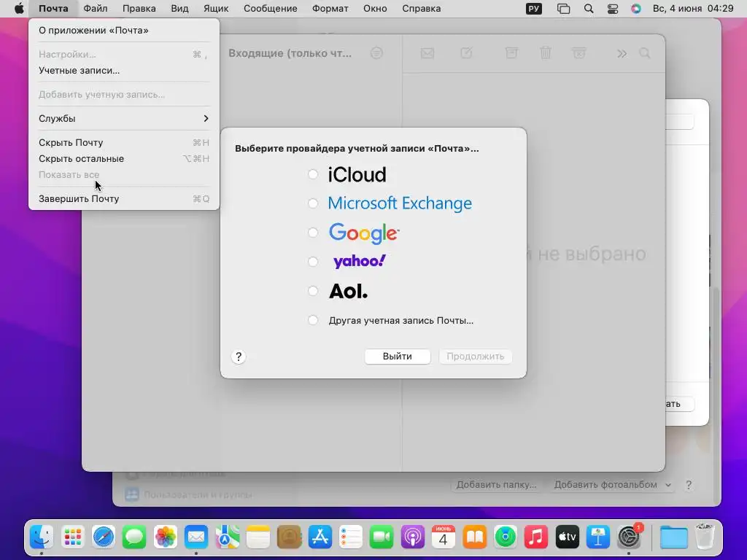
Task: Open Control Center in menu bar
Action: click(613, 9)
